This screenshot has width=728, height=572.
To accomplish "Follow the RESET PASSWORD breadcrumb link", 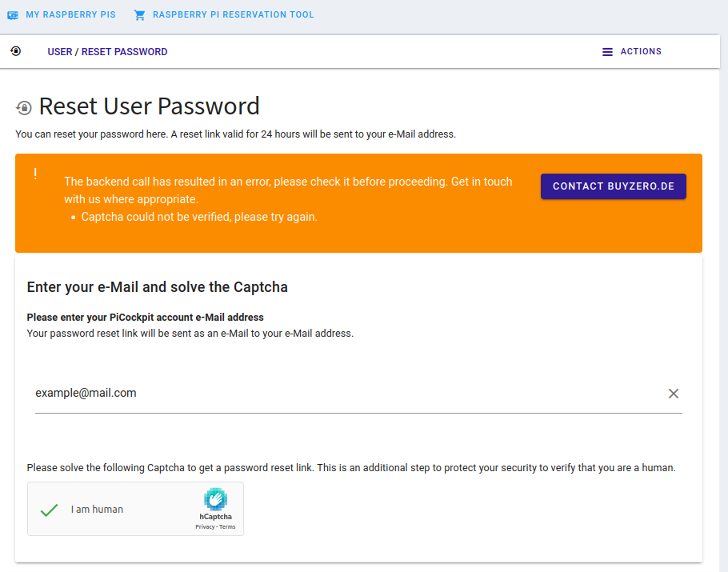I will (125, 52).
